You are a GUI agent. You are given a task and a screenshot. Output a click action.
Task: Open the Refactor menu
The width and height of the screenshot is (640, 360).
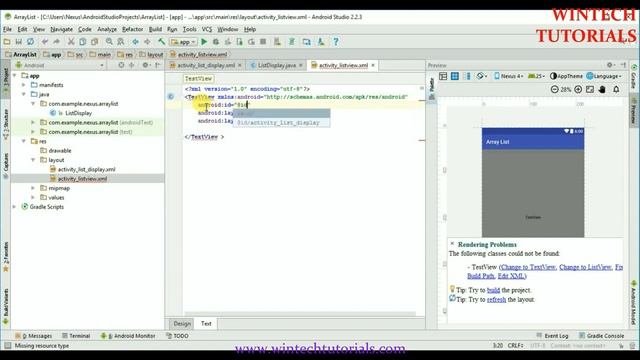point(133,29)
